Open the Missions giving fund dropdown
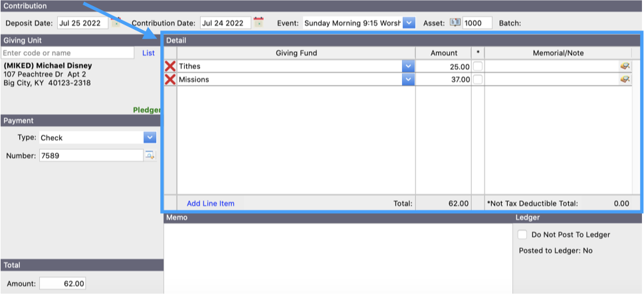 click(407, 80)
